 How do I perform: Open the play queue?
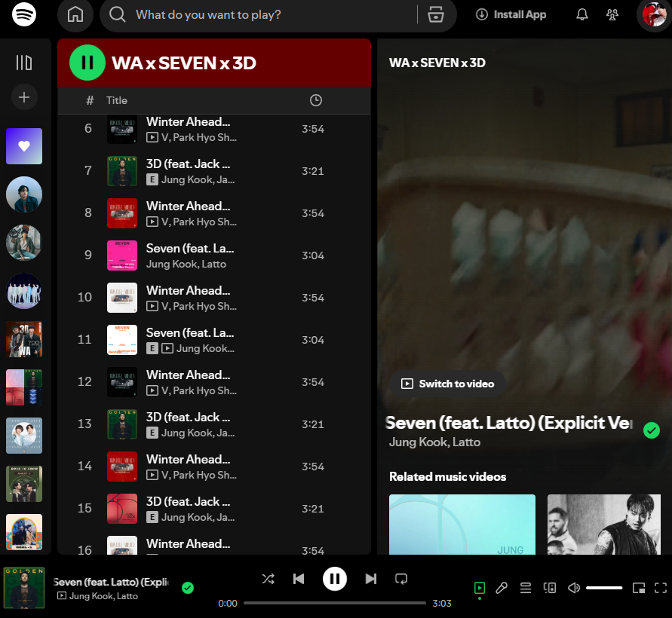[526, 588]
